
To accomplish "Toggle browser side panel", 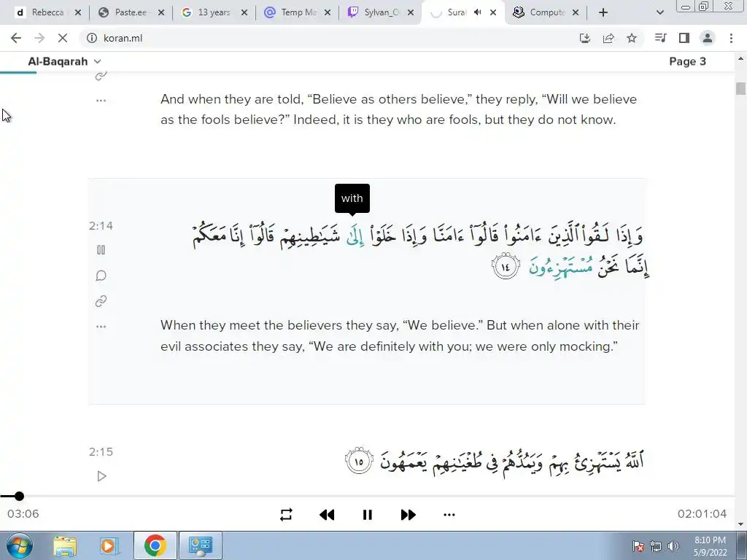I will click(x=684, y=38).
